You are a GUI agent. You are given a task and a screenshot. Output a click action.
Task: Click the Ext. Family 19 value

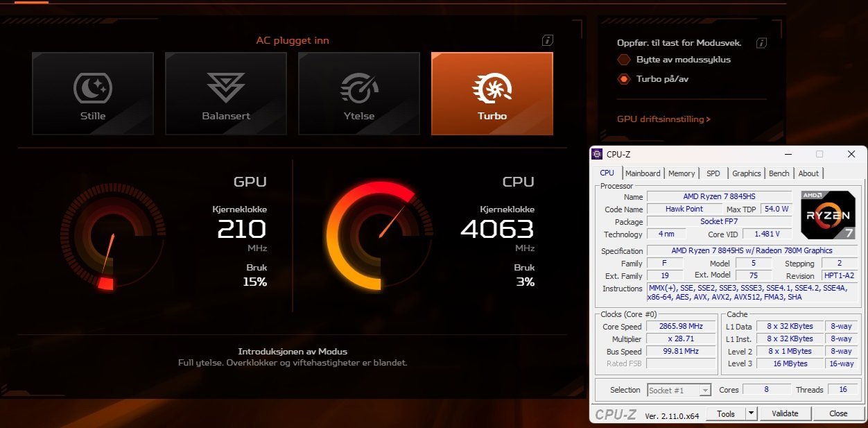[x=664, y=276]
